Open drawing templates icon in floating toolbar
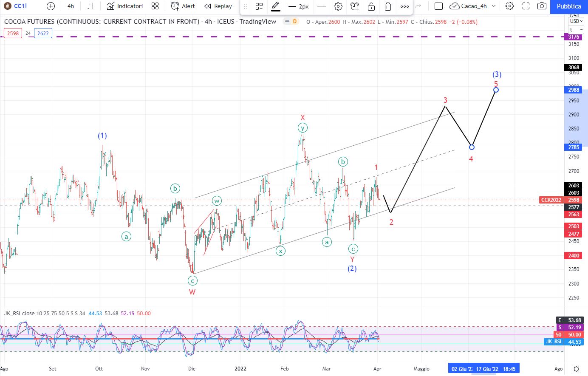This screenshot has width=588, height=376. click(x=259, y=6)
